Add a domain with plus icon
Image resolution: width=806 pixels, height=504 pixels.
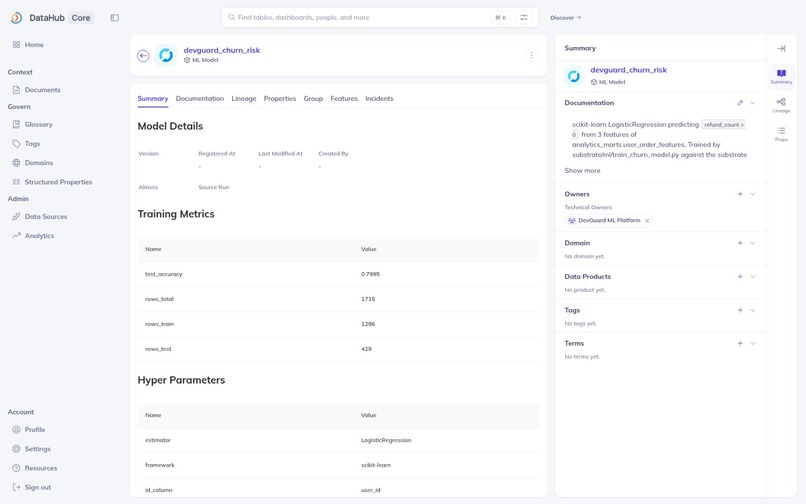(740, 243)
